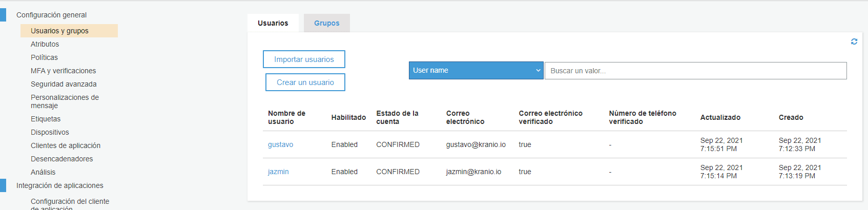The width and height of the screenshot is (868, 210).
Task: Select Configuración general heading
Action: click(51, 15)
